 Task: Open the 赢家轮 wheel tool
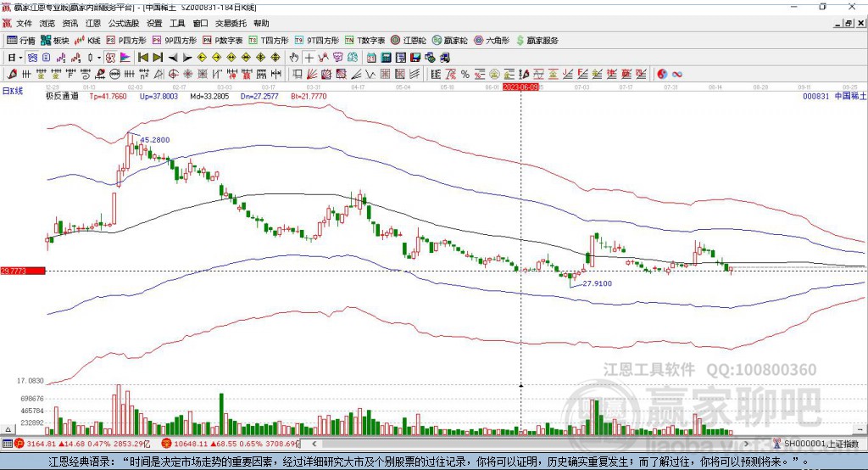coord(449,41)
